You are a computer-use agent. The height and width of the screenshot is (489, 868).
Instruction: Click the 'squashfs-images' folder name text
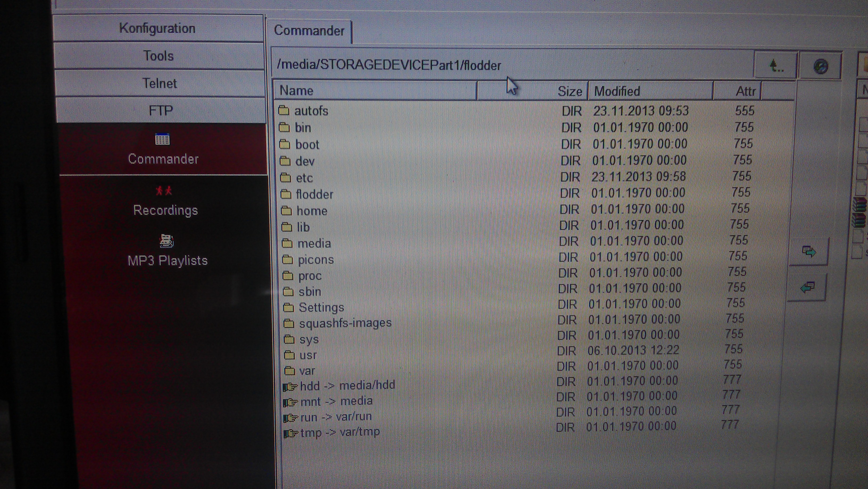pos(345,323)
